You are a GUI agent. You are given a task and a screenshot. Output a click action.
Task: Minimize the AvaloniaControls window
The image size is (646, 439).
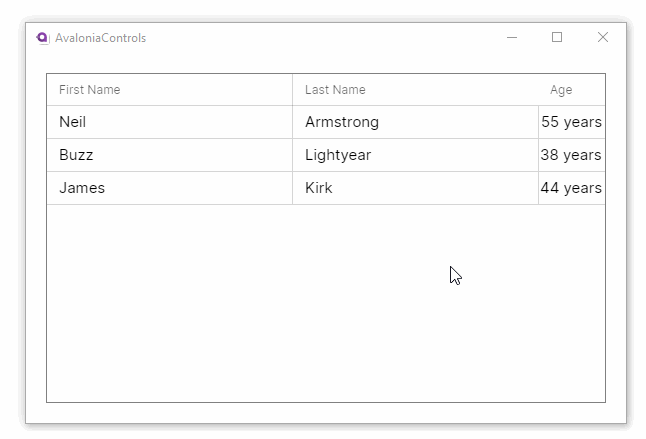[512, 38]
